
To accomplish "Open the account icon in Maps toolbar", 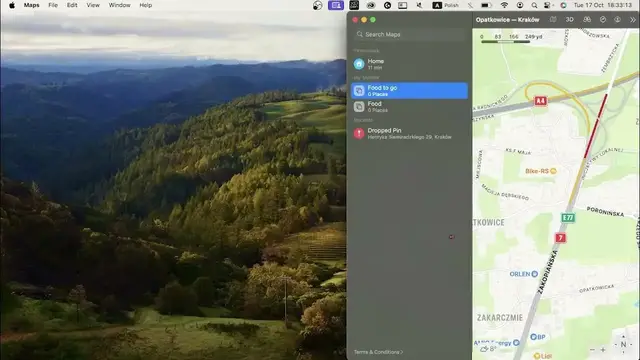I will tap(617, 20).
